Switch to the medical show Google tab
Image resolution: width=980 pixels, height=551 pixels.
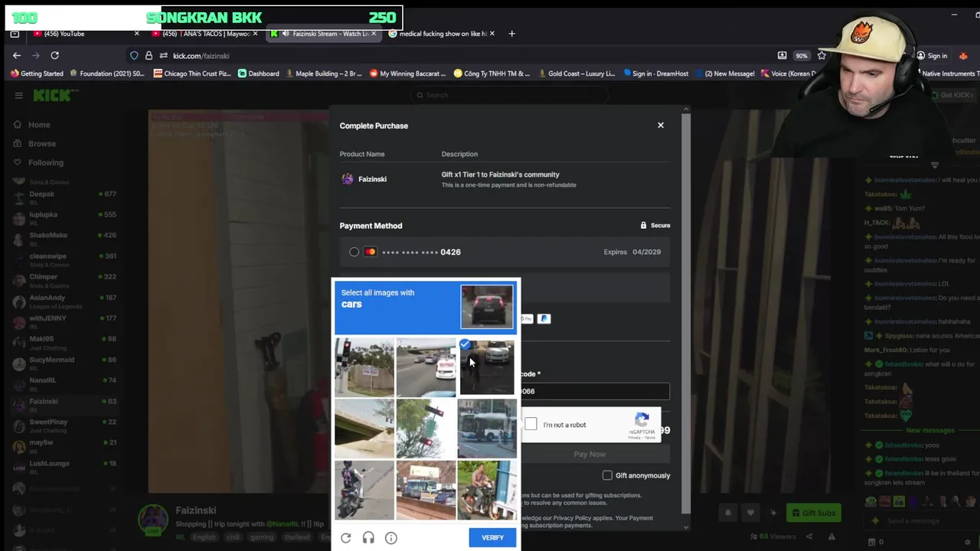pyautogui.click(x=441, y=34)
